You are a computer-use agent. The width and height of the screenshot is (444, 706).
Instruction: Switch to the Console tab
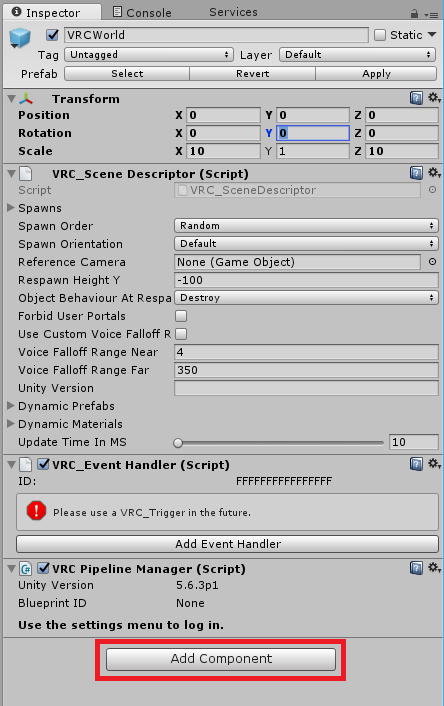click(142, 12)
